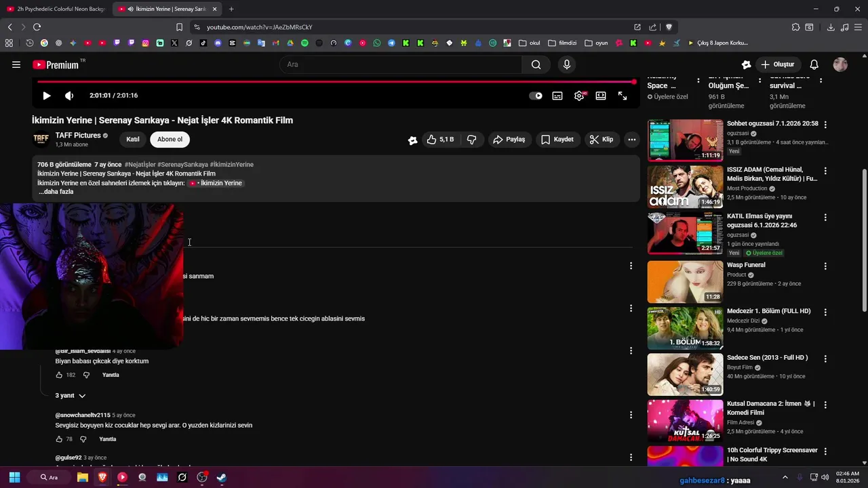Screen dimensions: 868x488
Task: Click the search magnifier button
Action: 536,64
